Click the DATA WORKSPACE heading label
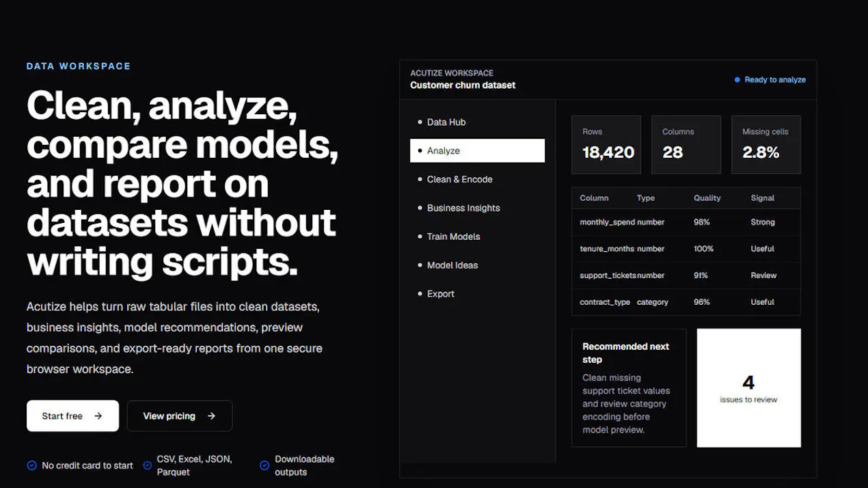 click(x=79, y=66)
